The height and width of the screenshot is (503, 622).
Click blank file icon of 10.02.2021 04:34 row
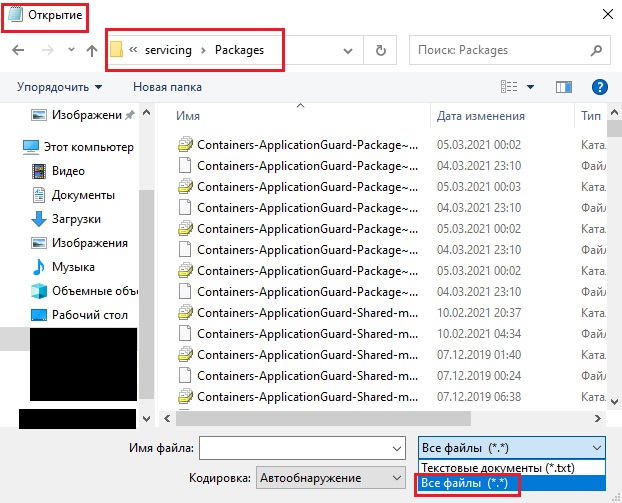click(185, 334)
